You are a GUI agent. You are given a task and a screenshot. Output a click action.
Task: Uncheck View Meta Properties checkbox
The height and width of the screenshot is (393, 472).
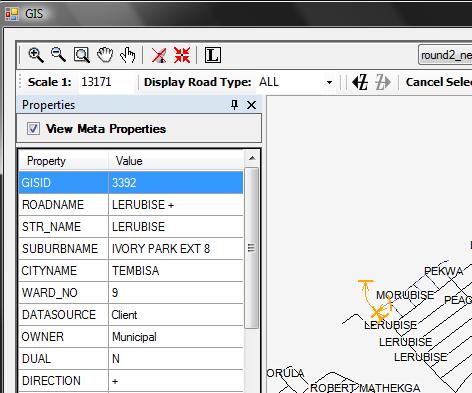pyautogui.click(x=33, y=129)
